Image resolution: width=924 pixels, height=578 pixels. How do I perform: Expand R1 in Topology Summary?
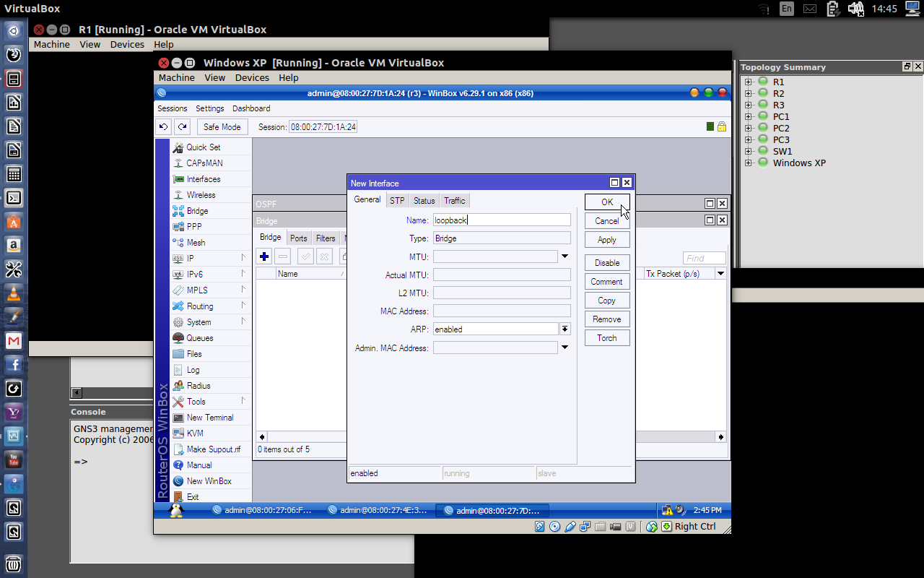748,82
